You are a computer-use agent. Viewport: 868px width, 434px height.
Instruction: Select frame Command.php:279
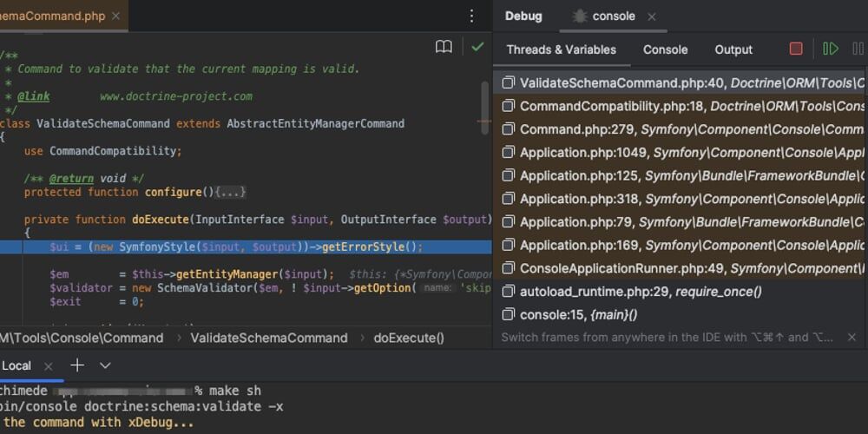tap(681, 129)
